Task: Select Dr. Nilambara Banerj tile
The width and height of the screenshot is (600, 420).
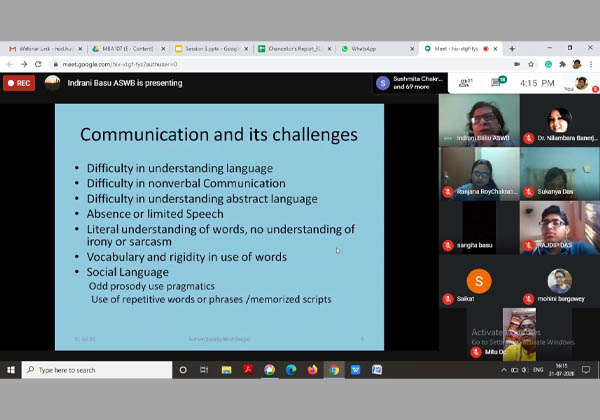Action: [560, 120]
